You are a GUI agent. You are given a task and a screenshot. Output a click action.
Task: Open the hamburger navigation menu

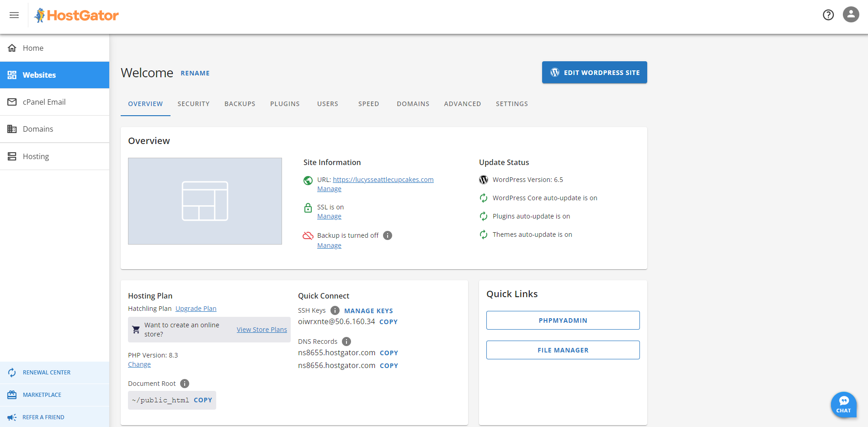pos(14,15)
